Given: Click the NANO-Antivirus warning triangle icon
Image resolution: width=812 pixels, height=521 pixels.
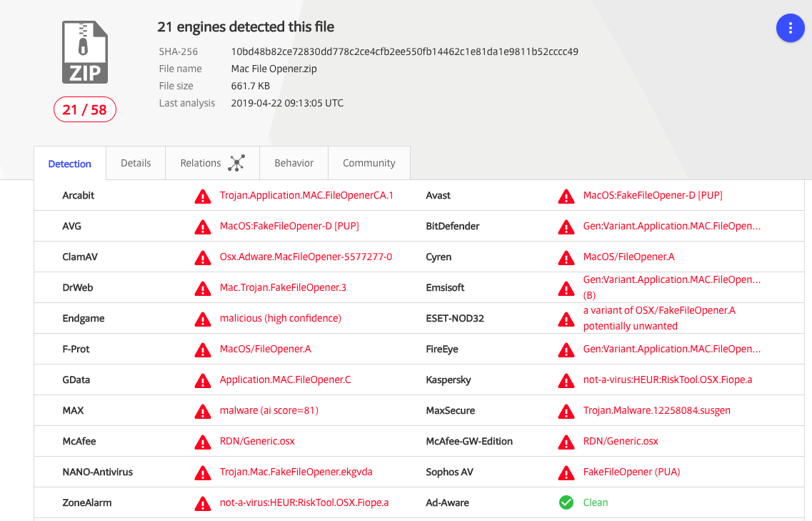Looking at the screenshot, I should [x=203, y=473].
